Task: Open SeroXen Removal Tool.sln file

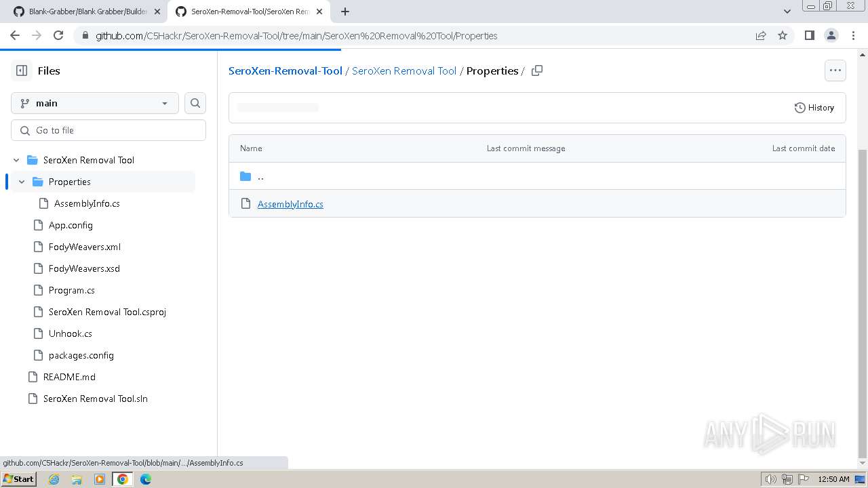Action: pos(95,399)
